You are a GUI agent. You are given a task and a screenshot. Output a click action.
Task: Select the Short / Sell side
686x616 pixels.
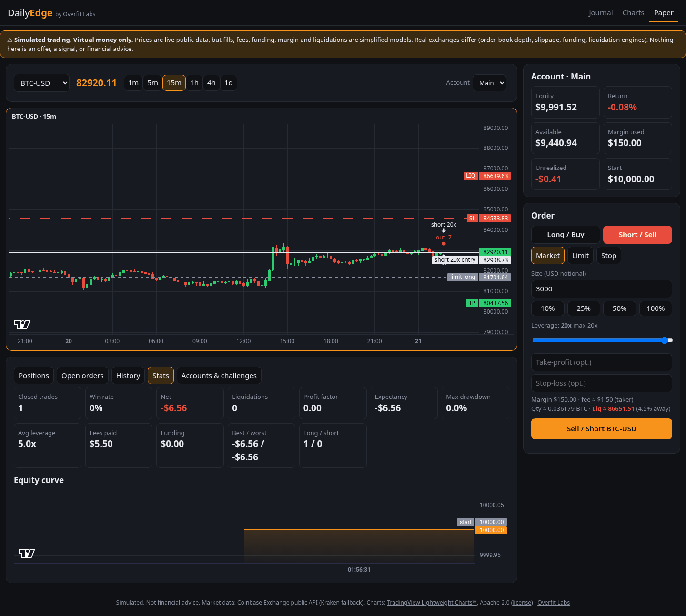pos(637,235)
